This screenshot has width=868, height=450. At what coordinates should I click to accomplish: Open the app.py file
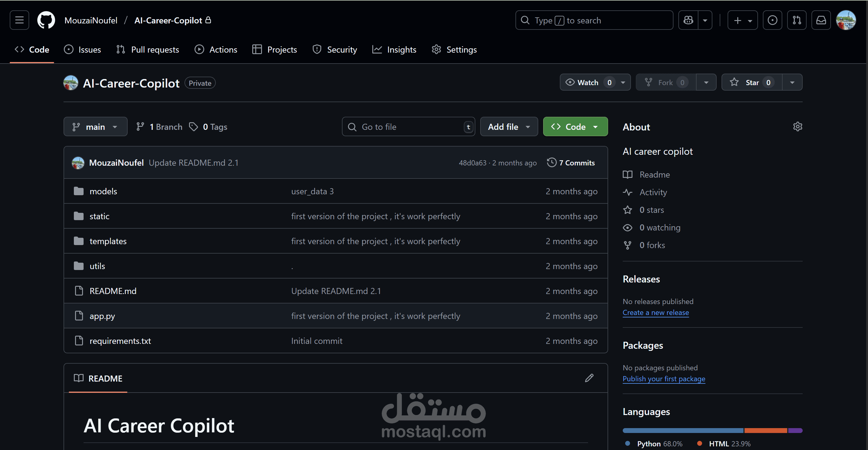point(102,316)
